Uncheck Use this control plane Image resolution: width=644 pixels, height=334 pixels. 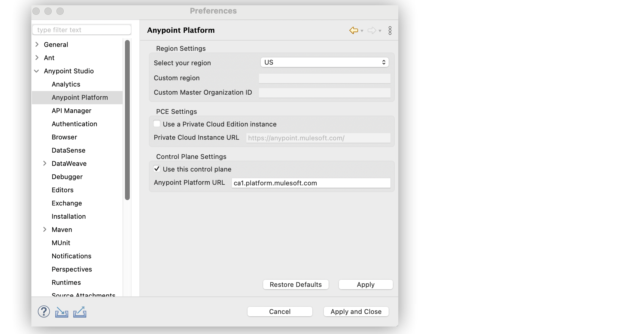157,169
